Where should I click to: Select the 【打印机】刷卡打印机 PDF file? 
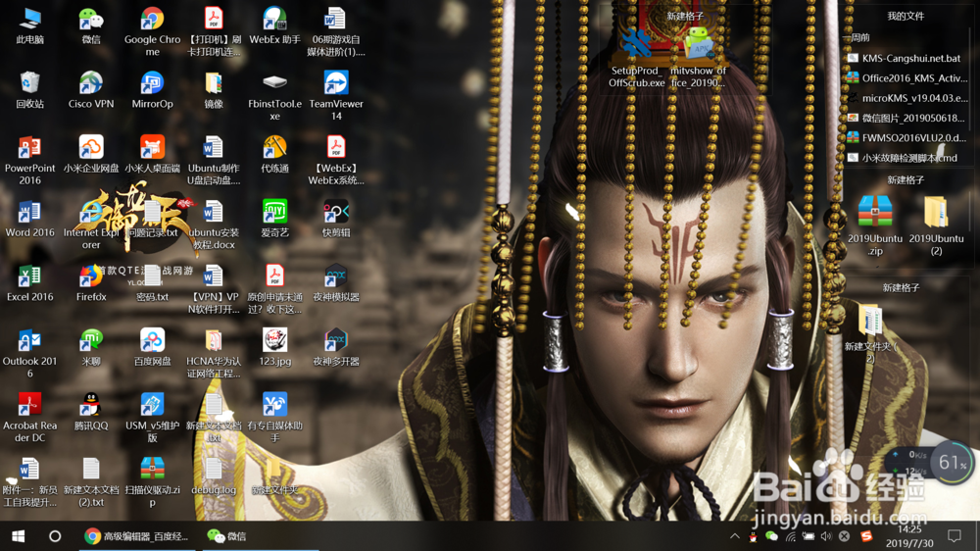(x=213, y=32)
